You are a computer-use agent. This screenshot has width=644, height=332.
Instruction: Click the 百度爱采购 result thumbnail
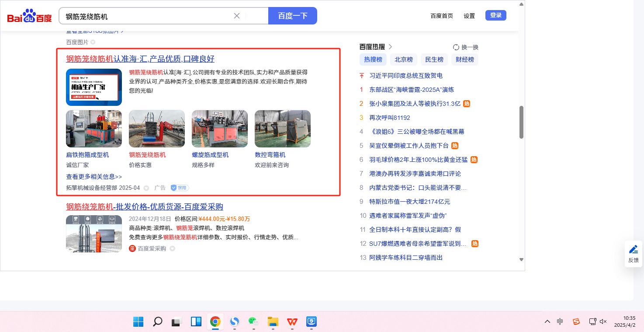(94, 234)
